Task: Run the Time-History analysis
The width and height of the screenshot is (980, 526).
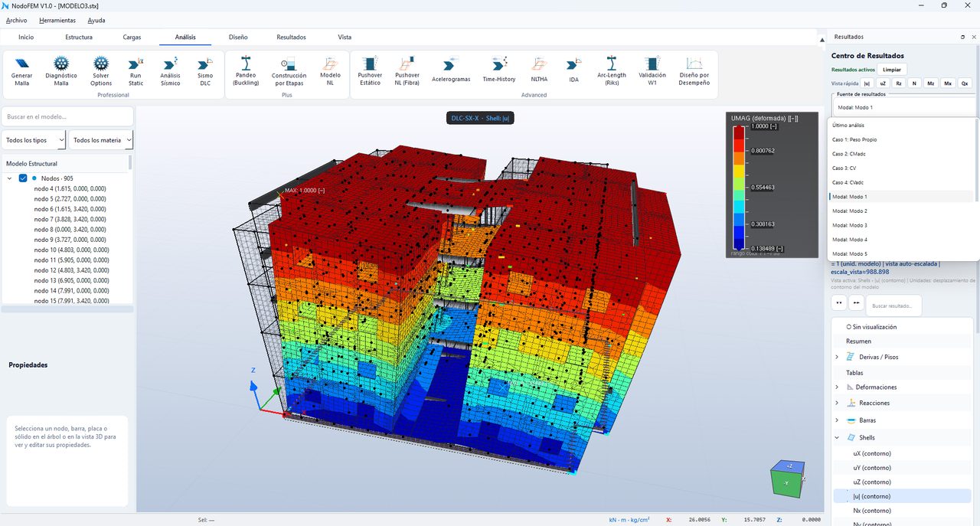Action: [x=499, y=71]
